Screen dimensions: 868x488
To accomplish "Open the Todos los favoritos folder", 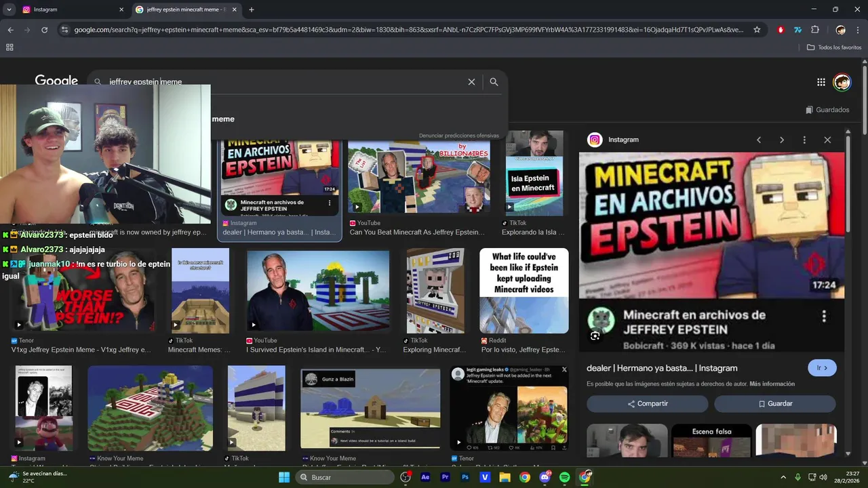I will click(834, 47).
